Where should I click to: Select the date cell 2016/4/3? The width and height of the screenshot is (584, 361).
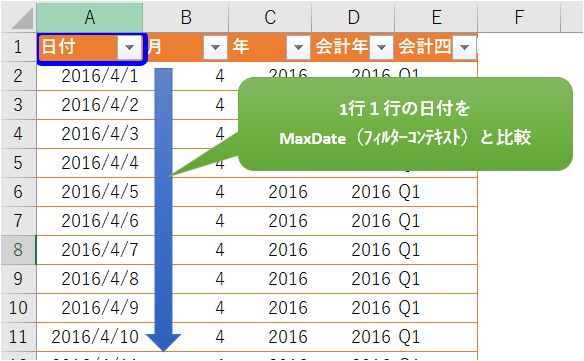(90, 134)
